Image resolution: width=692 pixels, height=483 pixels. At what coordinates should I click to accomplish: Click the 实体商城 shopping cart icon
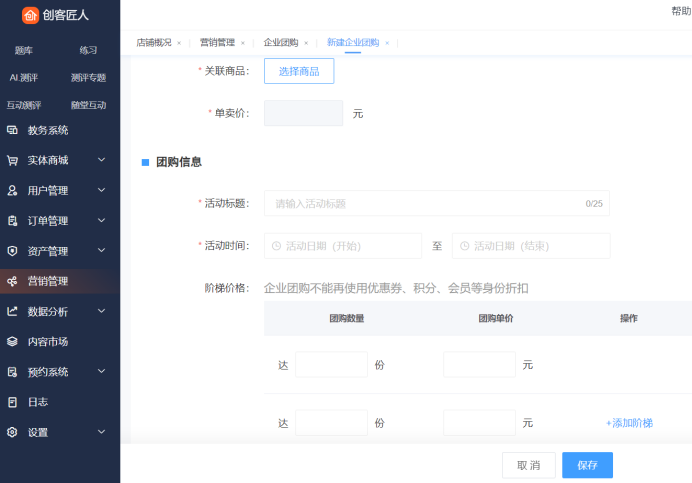tap(12, 160)
